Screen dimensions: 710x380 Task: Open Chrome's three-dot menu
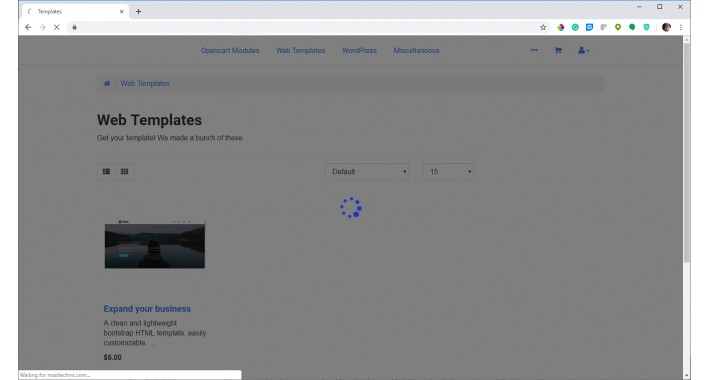681,27
